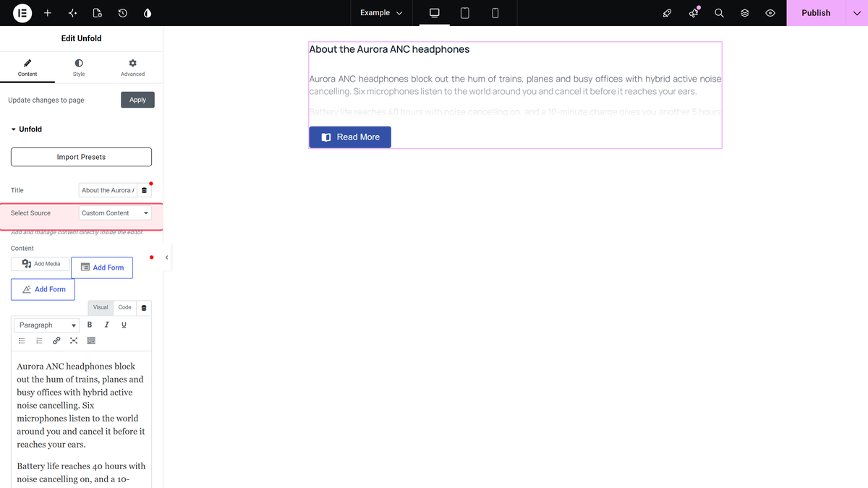This screenshot has height=488, width=868.
Task: Switch to the Advanced tab
Action: click(x=132, y=69)
